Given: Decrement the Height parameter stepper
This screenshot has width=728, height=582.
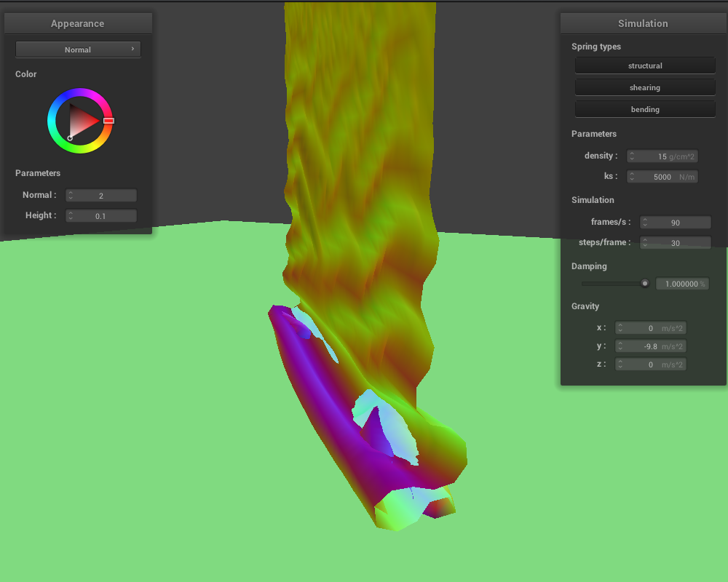Looking at the screenshot, I should click(x=71, y=218).
